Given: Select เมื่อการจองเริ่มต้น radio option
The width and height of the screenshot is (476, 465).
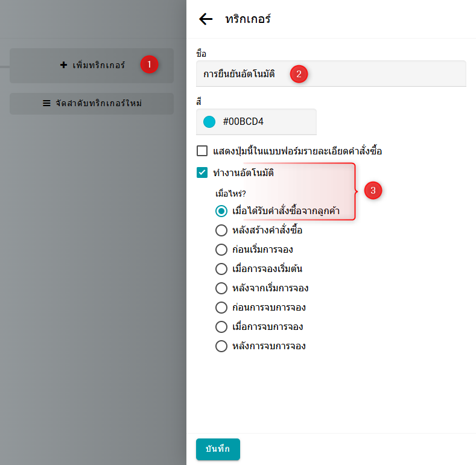Looking at the screenshot, I should pyautogui.click(x=221, y=269).
